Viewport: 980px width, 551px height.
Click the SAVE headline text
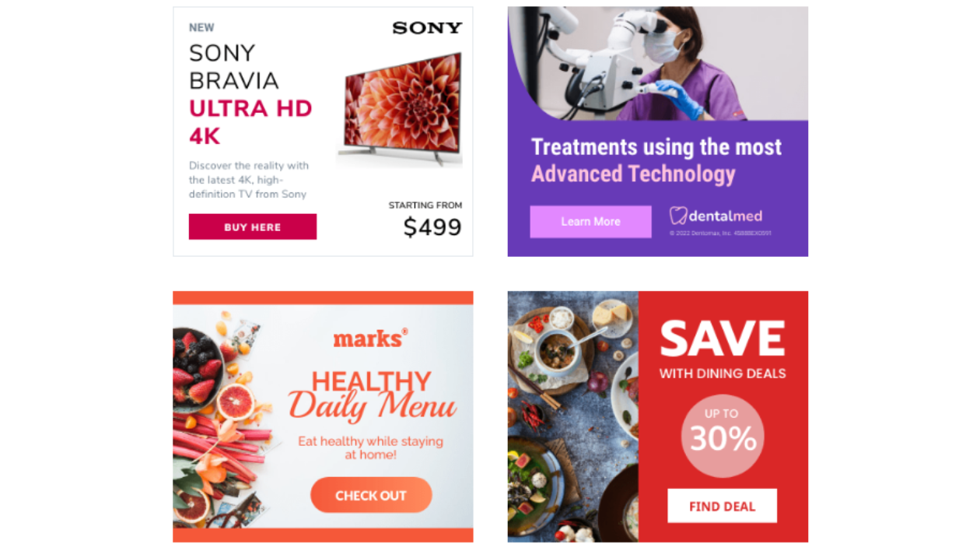point(723,339)
